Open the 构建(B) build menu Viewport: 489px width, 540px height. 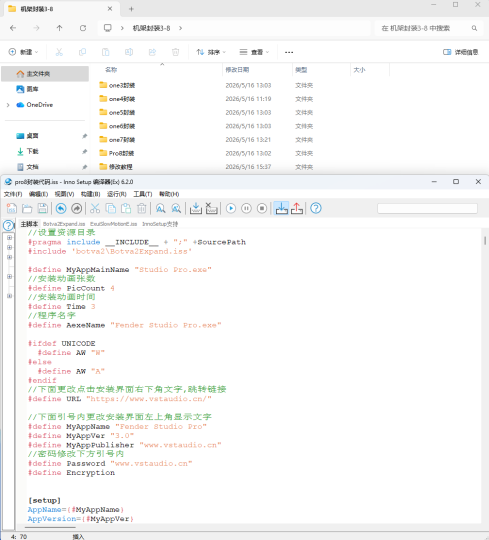[91, 194]
